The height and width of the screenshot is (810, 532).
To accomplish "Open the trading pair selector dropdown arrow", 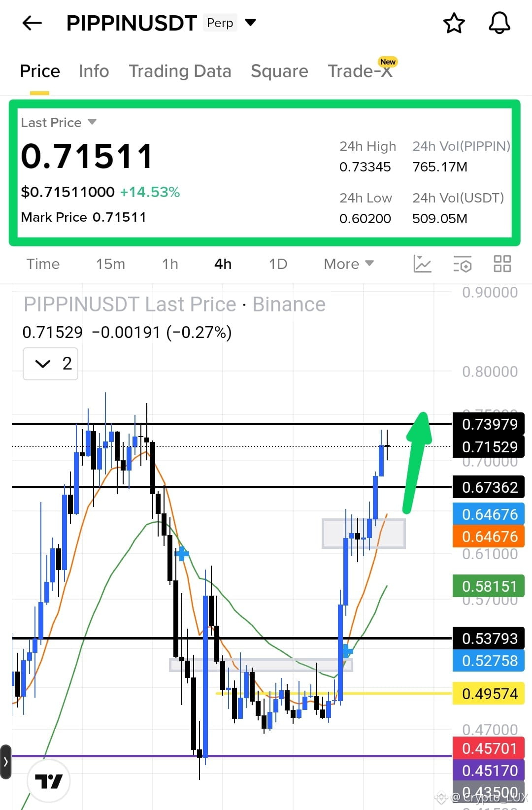I will pyautogui.click(x=251, y=23).
